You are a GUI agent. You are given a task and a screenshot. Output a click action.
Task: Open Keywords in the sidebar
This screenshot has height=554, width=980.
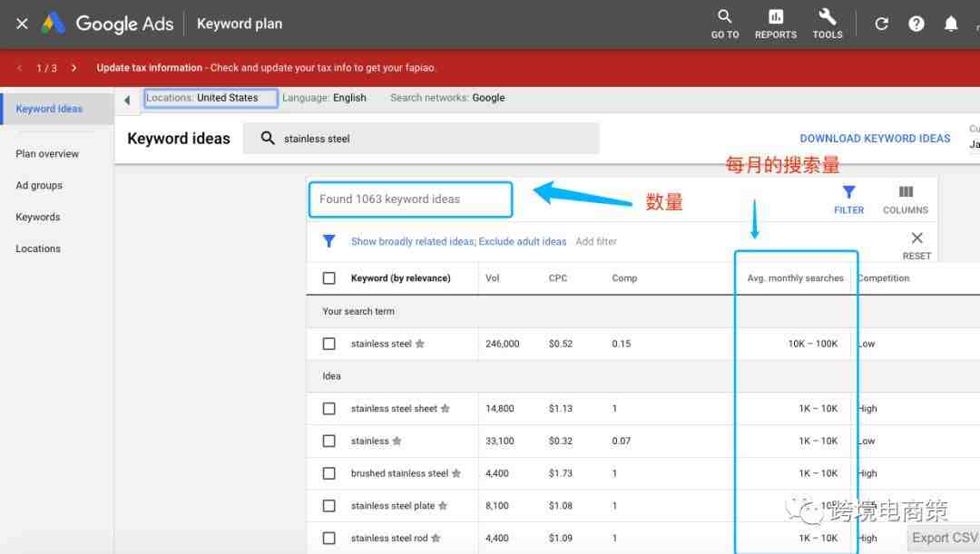38,217
